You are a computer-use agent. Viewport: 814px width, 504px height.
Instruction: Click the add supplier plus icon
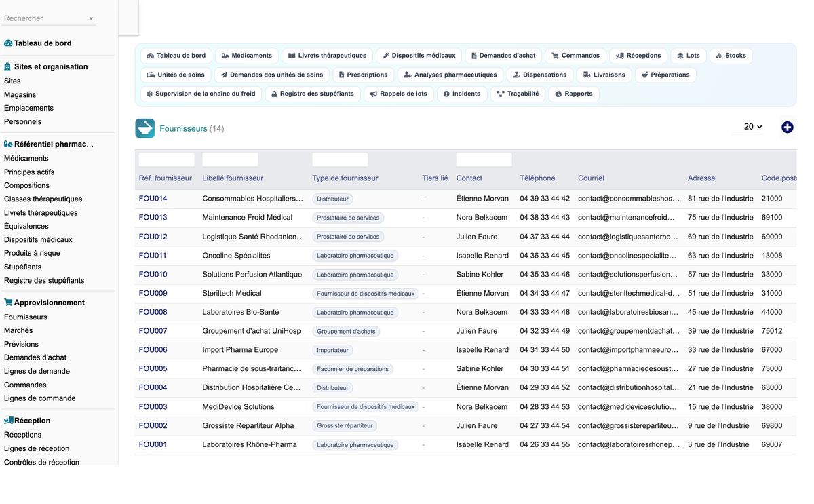pyautogui.click(x=787, y=128)
